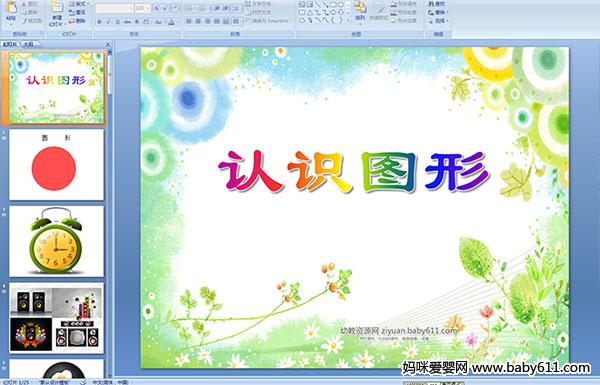Toggle Underline formatting
The width and height of the screenshot is (600, 385).
pos(117,22)
